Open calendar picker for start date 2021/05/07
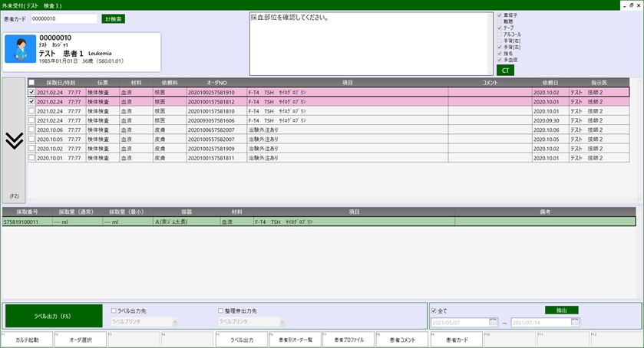Viewport: 644px width, 348px height. 492,323
